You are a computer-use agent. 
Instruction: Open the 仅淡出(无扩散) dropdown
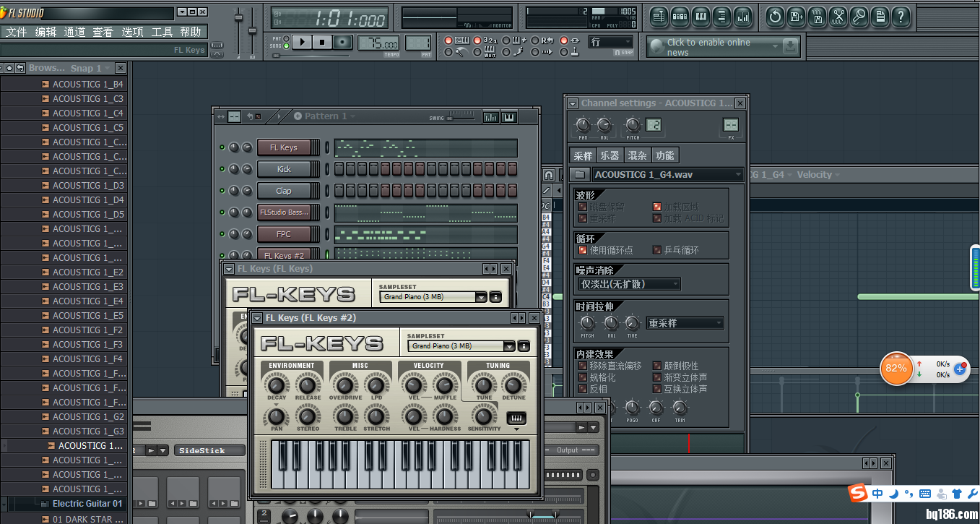(x=628, y=284)
